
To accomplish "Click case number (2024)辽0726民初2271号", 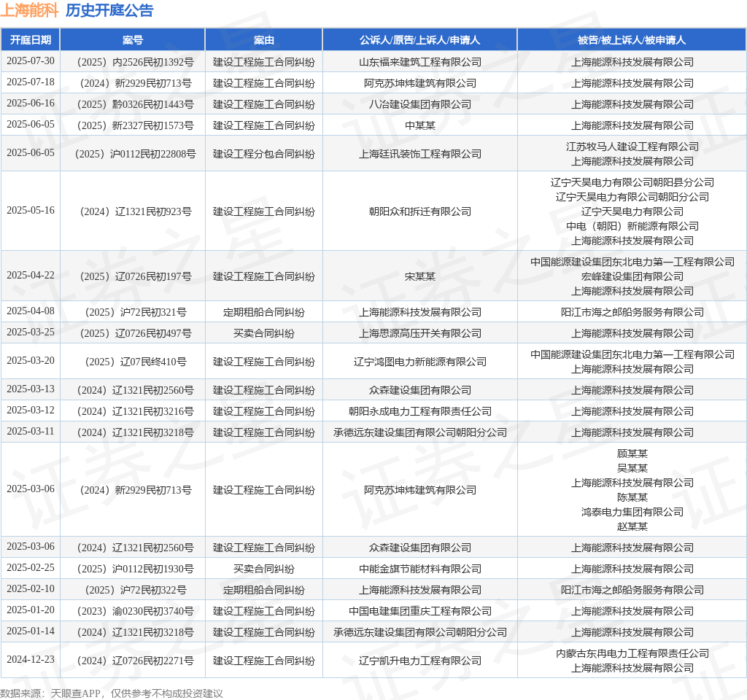I will [135, 661].
